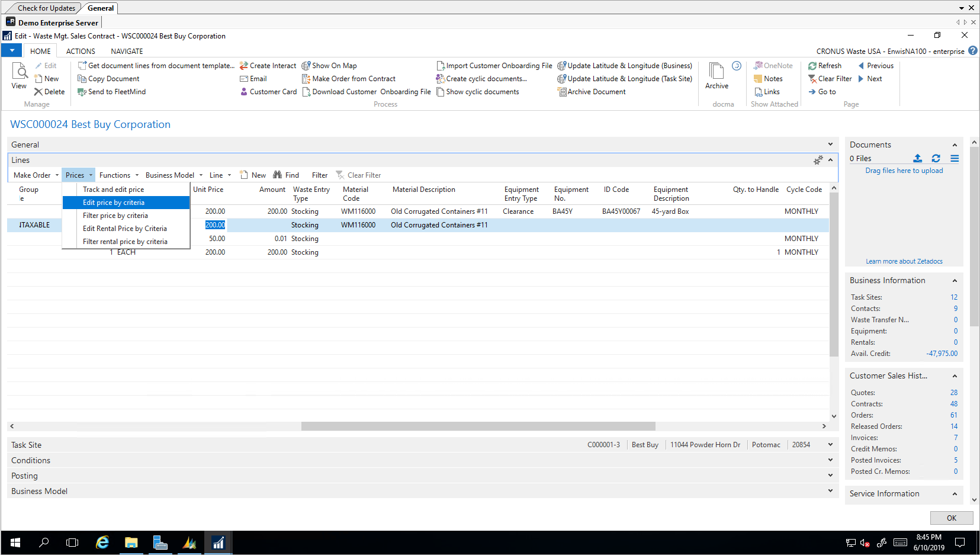Open the Make Order dropdown
980x555 pixels.
pyautogui.click(x=36, y=175)
